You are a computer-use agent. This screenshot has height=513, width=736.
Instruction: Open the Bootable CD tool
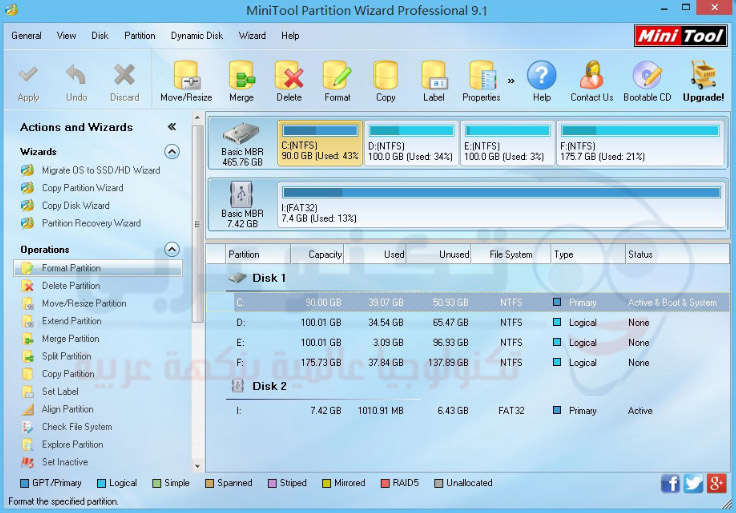tap(647, 76)
